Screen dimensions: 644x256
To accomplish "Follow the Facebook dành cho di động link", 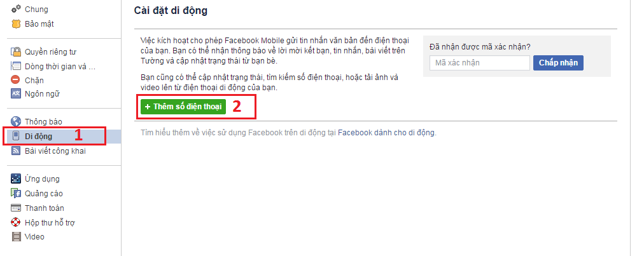I will [386, 133].
